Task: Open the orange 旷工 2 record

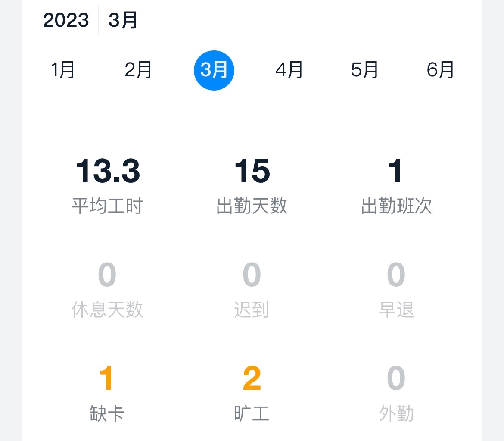Action: [x=252, y=394]
